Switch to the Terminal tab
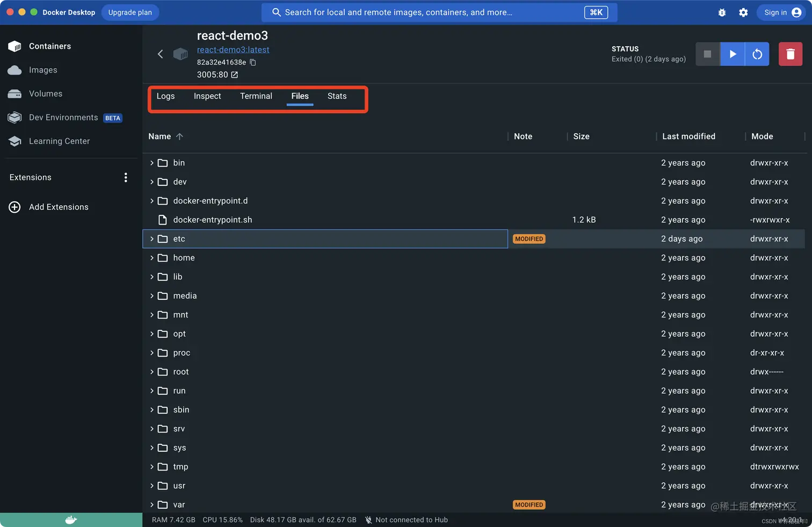The width and height of the screenshot is (812, 527). click(x=256, y=96)
